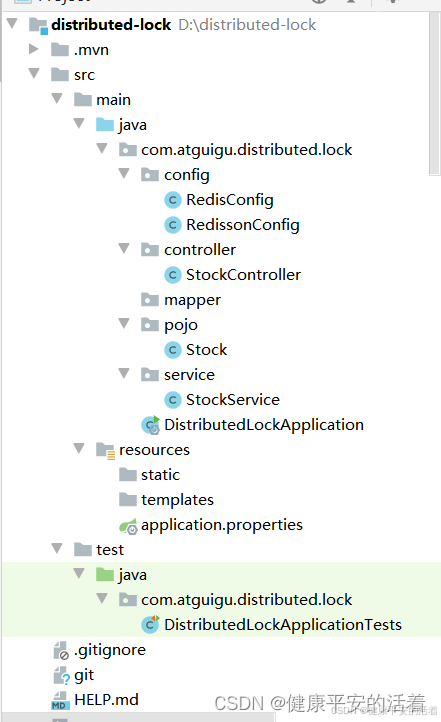Collapse the java folder arrow under test
Screen dimensions: 441x722
79,573
